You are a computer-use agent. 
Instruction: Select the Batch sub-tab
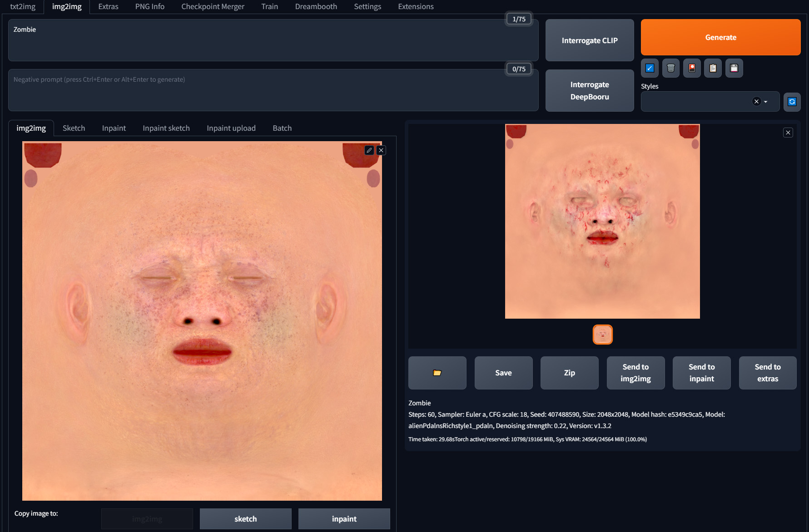(282, 128)
